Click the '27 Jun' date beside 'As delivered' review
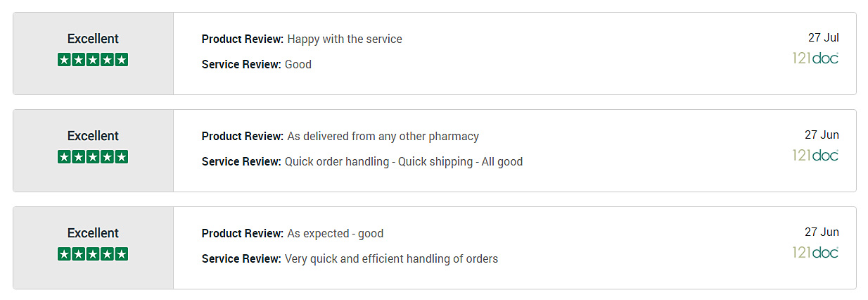This screenshot has height=300, width=868. point(822,135)
